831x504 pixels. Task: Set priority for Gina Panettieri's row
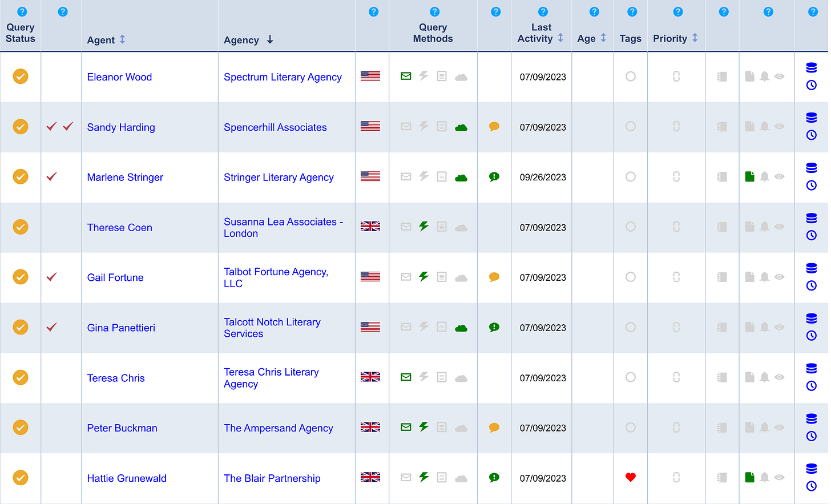point(676,327)
